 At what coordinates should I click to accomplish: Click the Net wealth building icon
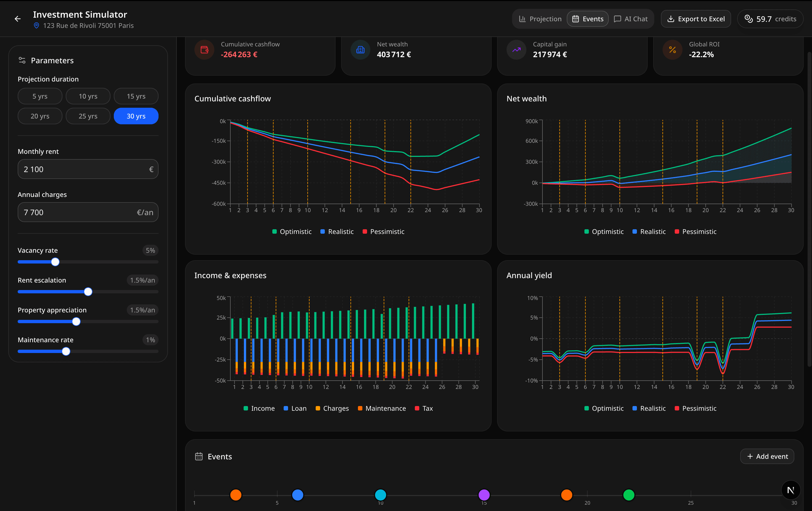[x=360, y=50]
